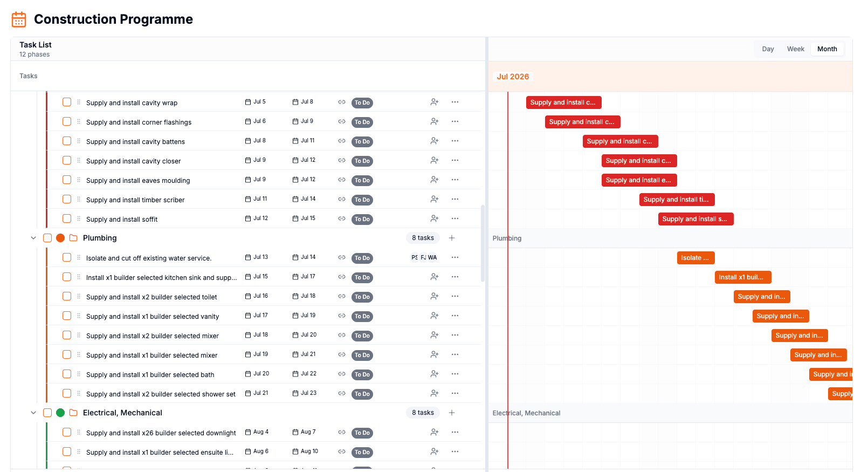Screen dimensions: 868x472
Task: Collapse the Electrical, Mechanical phase chevron
Action: click(x=33, y=413)
